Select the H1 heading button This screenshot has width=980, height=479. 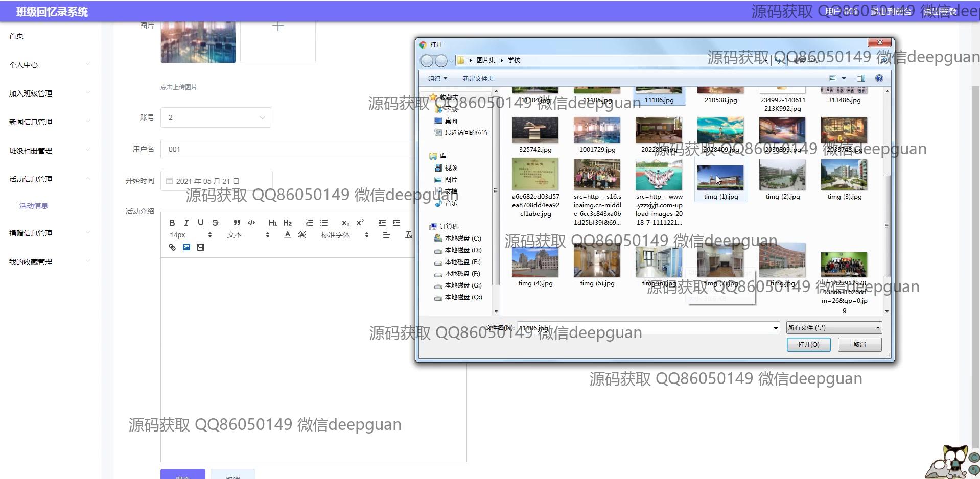[x=273, y=223]
